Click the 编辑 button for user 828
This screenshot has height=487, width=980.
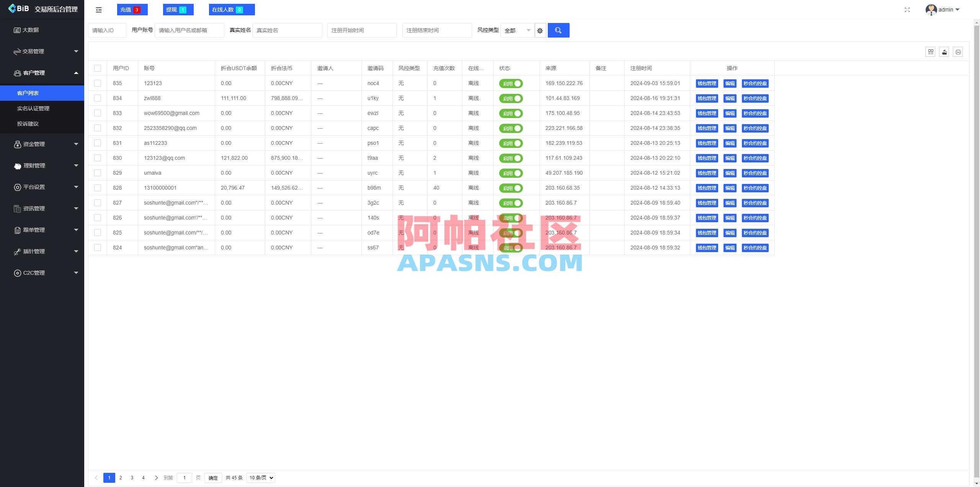pyautogui.click(x=730, y=188)
